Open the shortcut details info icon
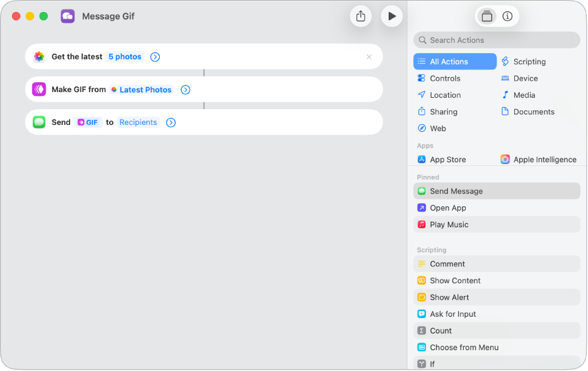588x371 pixels. (507, 16)
